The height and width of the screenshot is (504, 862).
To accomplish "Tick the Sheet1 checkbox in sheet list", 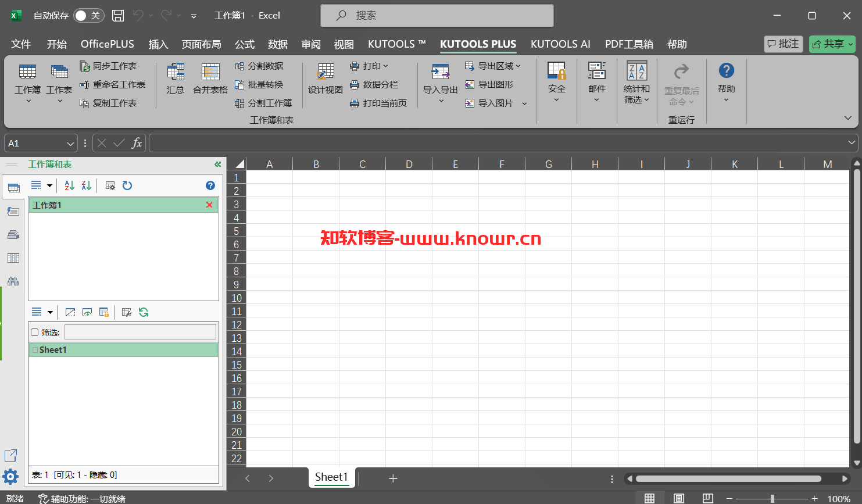I will click(x=35, y=350).
